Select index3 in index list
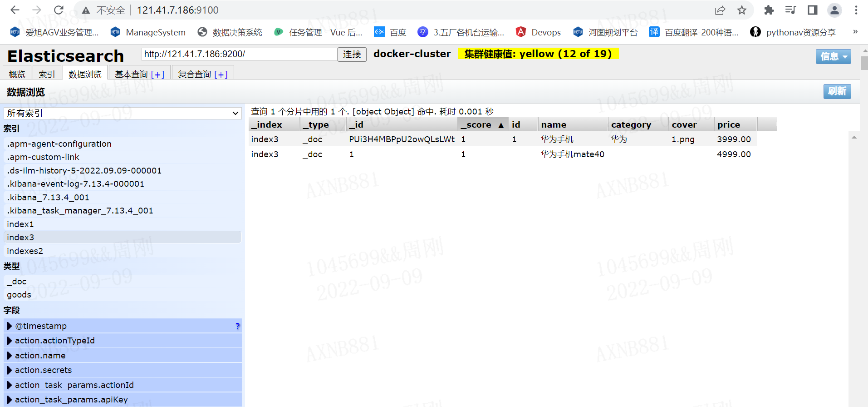868x407 pixels. 123,237
